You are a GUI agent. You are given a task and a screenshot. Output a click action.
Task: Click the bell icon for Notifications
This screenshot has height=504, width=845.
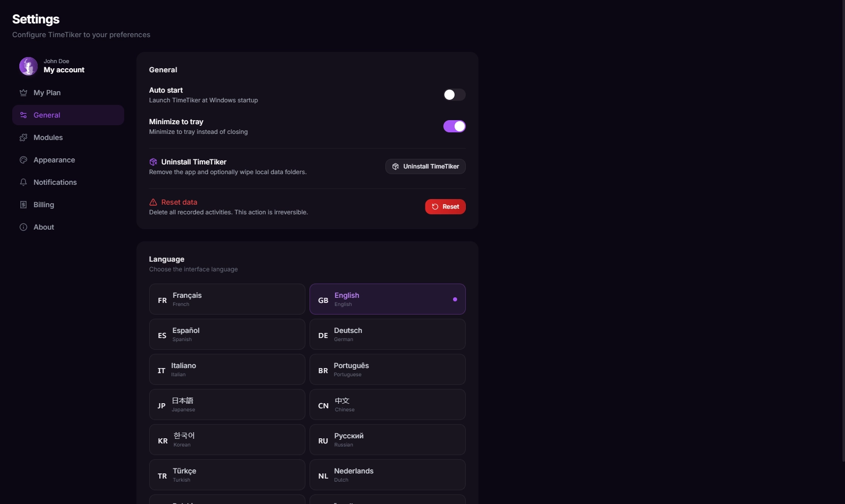[23, 182]
